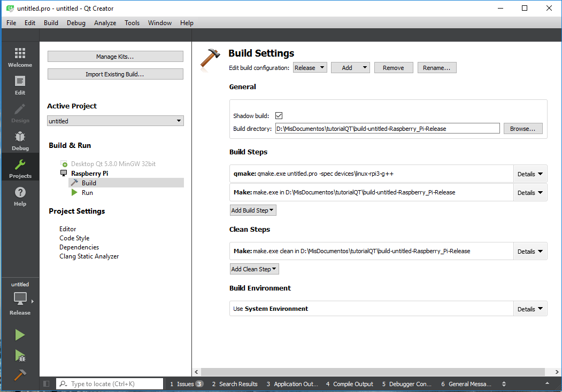Browse for the build directory
Screen dimensions: 562x392
[x=523, y=129]
